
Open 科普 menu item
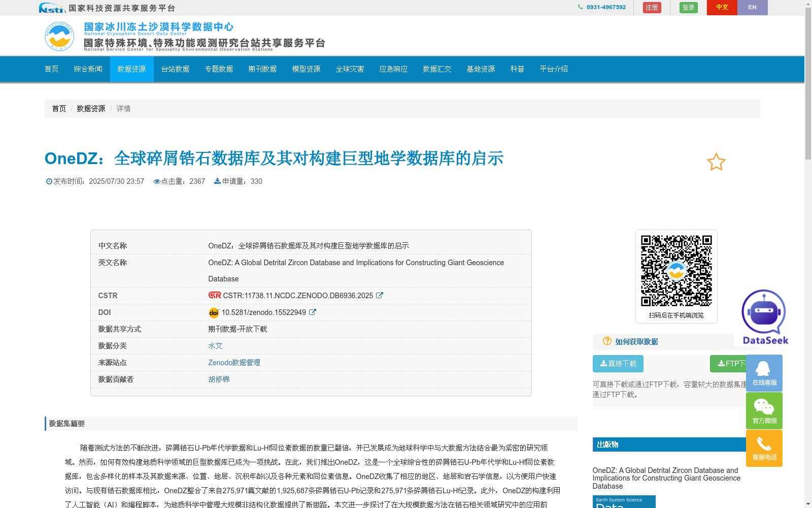pyautogui.click(x=518, y=69)
